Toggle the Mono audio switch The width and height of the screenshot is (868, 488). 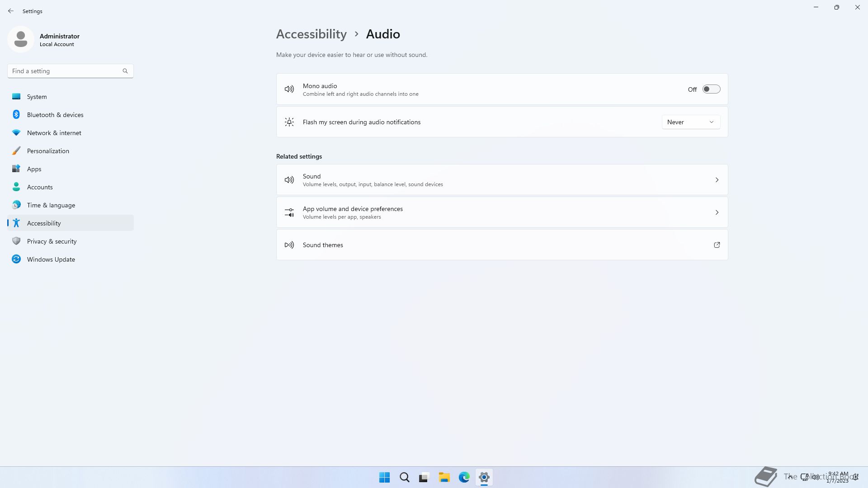click(x=711, y=89)
